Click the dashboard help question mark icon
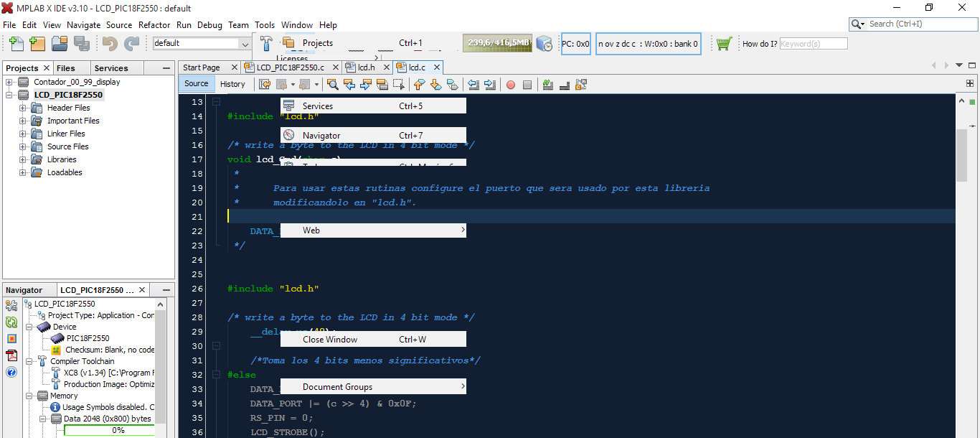 [11, 372]
